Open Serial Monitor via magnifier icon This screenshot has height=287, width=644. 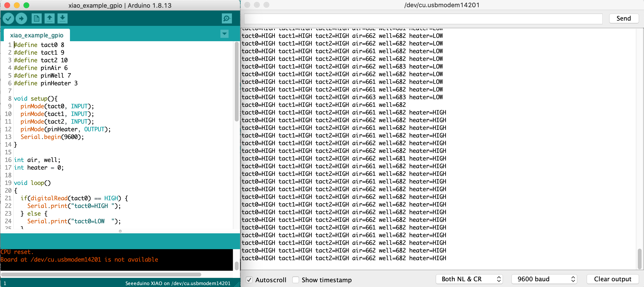coord(226,18)
